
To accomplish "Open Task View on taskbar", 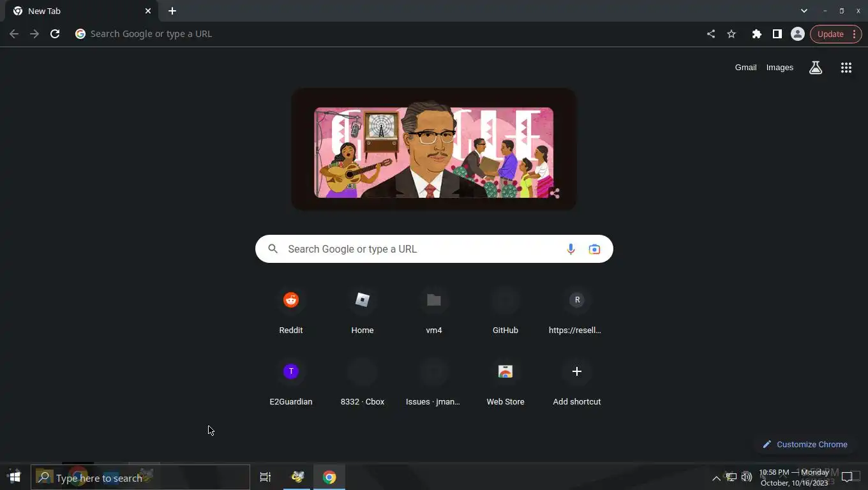I will point(266,477).
